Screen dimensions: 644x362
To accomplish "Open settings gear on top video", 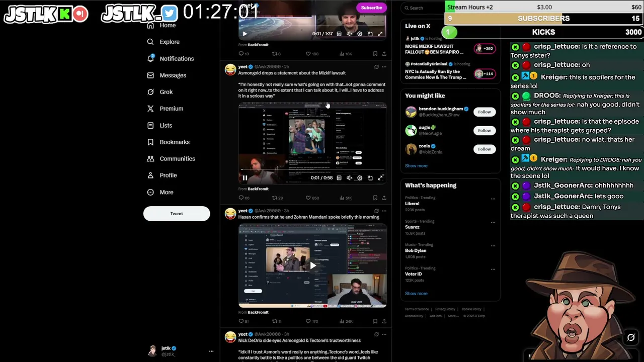I will [359, 34].
